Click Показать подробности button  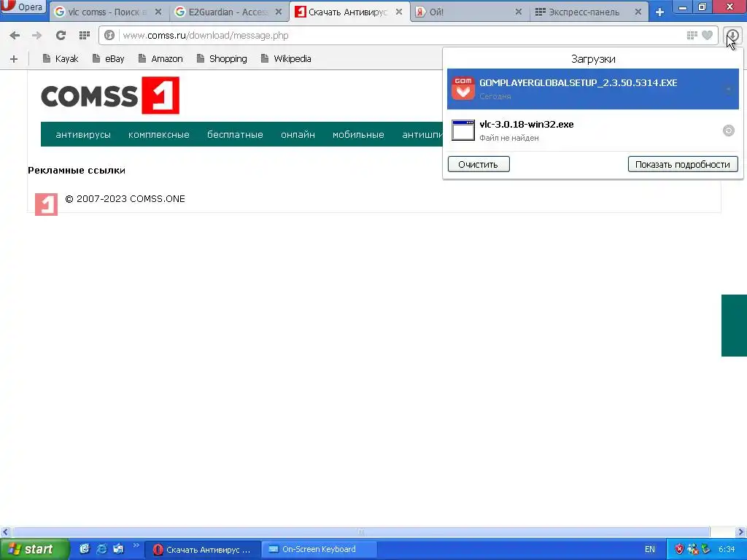click(x=683, y=164)
